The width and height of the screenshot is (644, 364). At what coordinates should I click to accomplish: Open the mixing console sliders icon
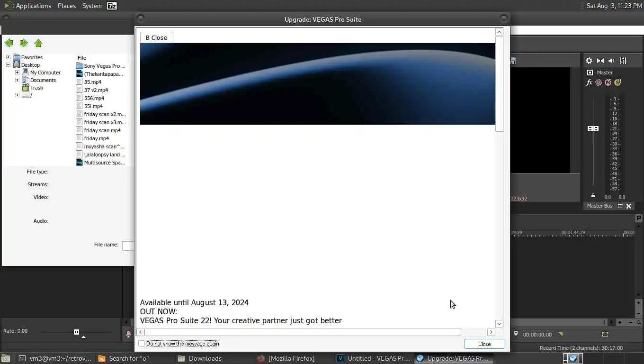(623, 61)
